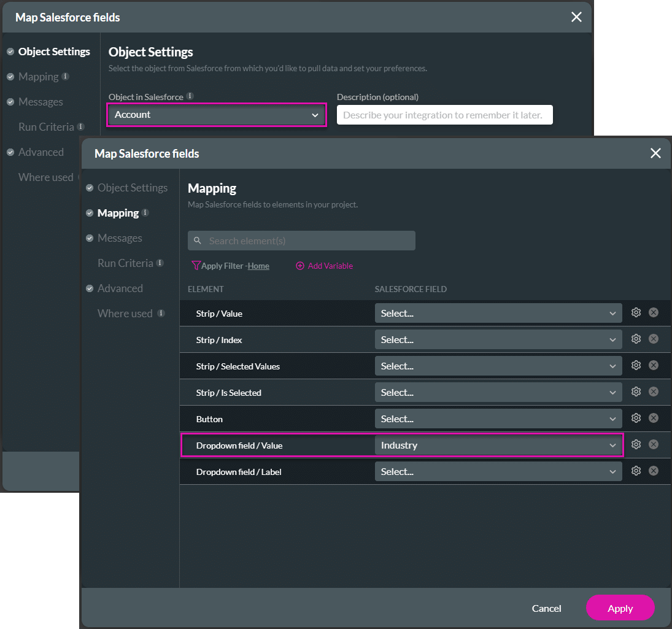Open Messages tab in back window

point(41,102)
